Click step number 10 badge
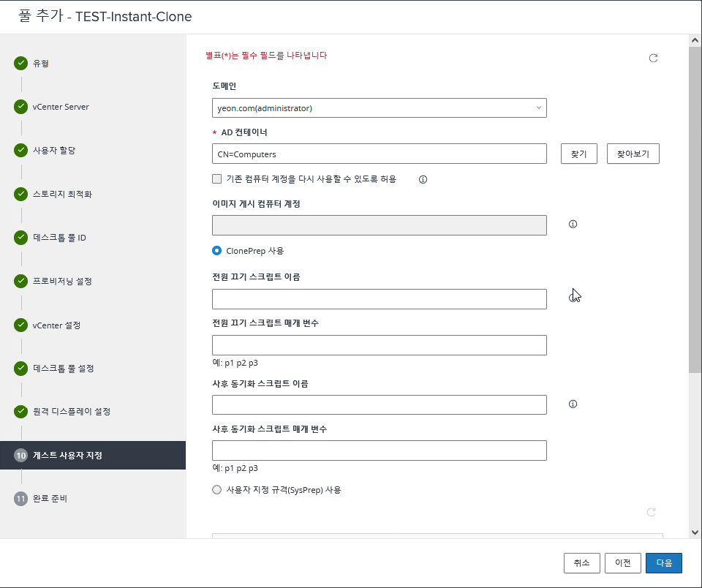The height and width of the screenshot is (588, 702). pos(20,456)
